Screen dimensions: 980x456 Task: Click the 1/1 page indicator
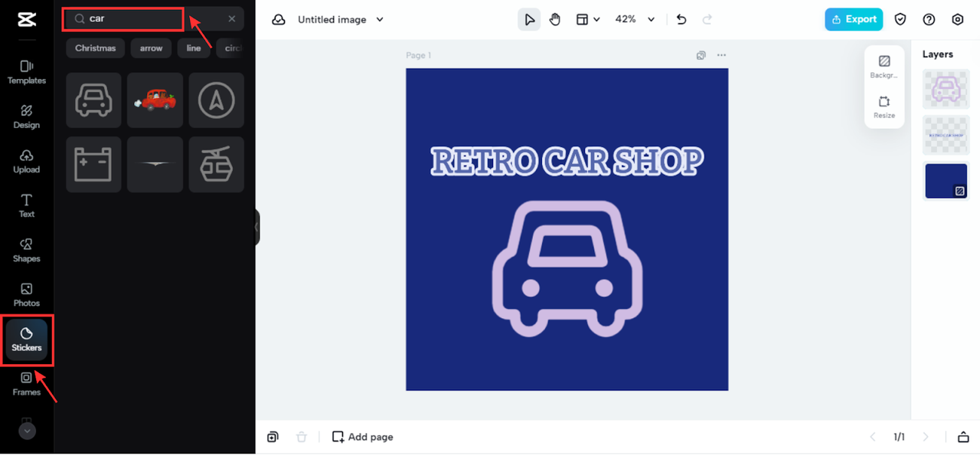pos(900,437)
